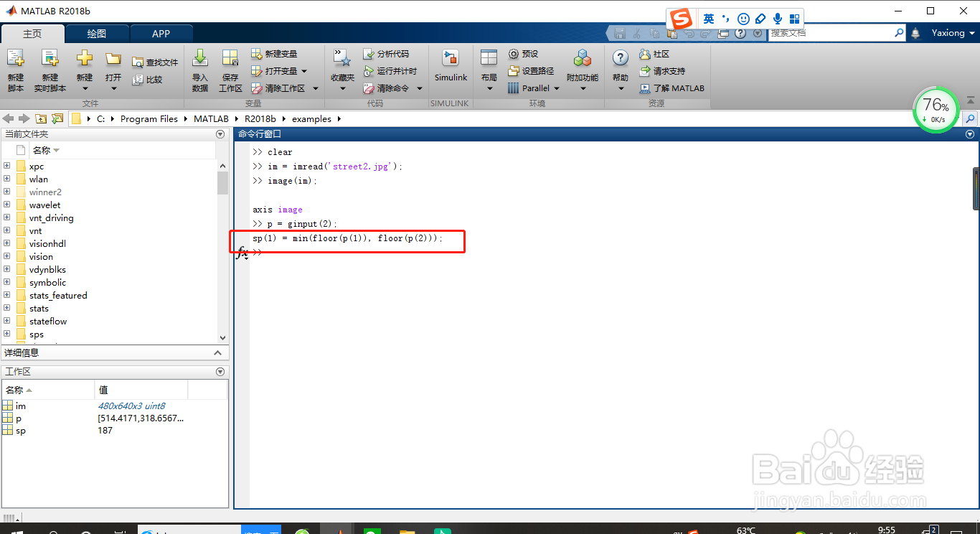The image size is (980, 534).
Task: Open Clear Workspace (清除工作区) dropdown
Action: coord(283,88)
